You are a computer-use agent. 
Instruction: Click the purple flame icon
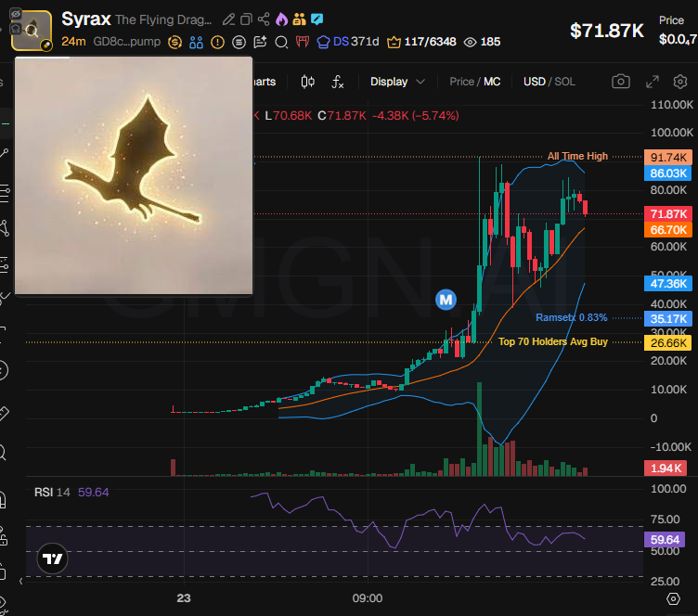click(281, 19)
